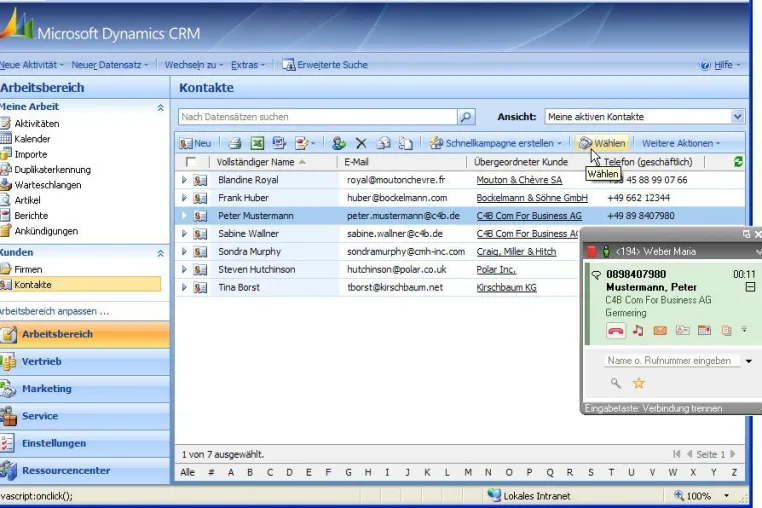Screen dimensions: 762x508
Task: Click the search magnifier button
Action: [x=466, y=117]
